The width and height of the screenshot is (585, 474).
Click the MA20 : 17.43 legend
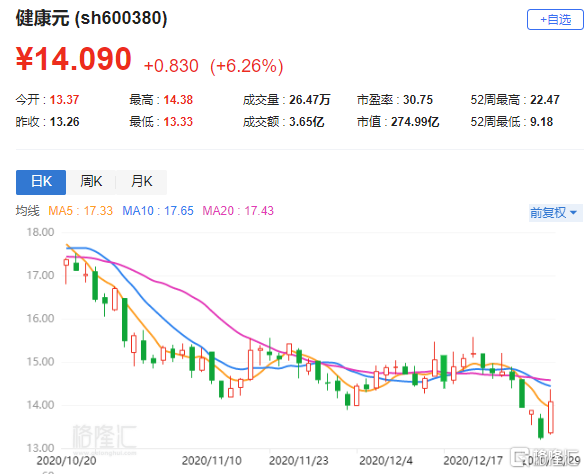point(238,211)
